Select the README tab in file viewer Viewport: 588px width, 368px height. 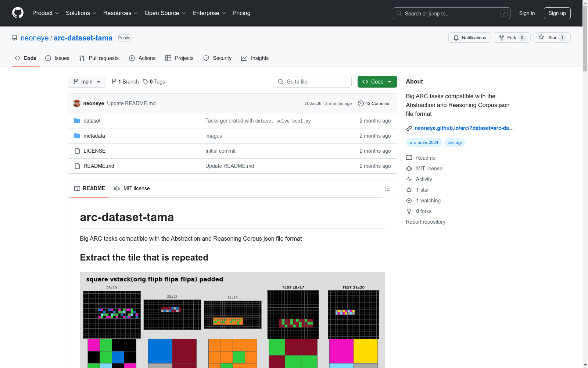pos(90,188)
